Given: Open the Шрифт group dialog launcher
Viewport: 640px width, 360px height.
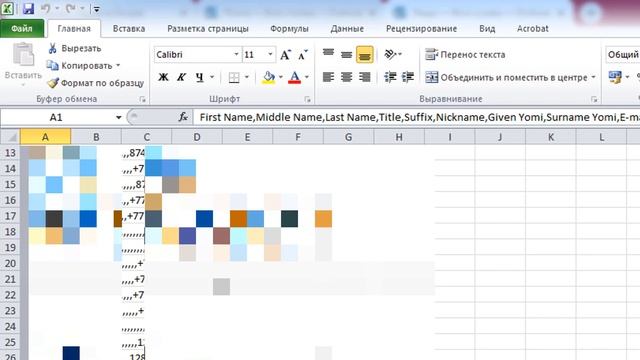Looking at the screenshot, I should click(308, 99).
